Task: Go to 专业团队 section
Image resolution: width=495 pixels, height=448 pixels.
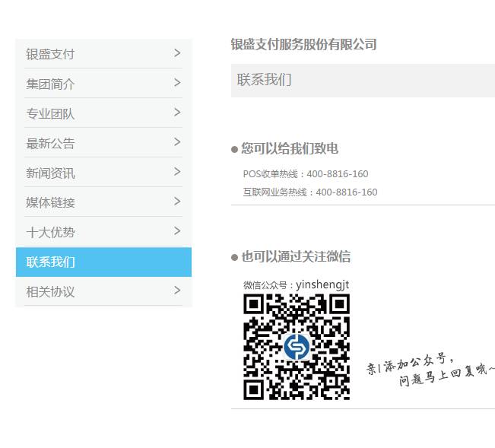Action: [x=103, y=113]
